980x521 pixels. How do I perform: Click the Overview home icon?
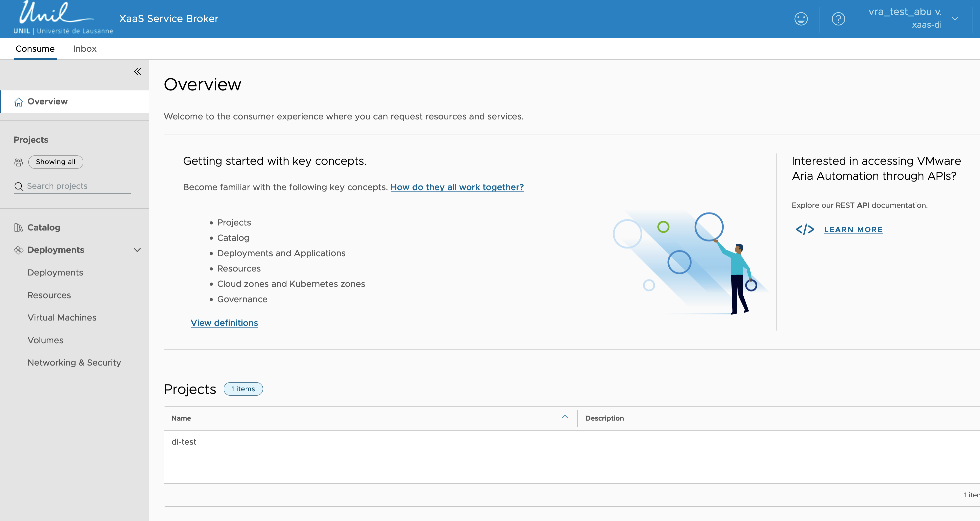tap(18, 102)
